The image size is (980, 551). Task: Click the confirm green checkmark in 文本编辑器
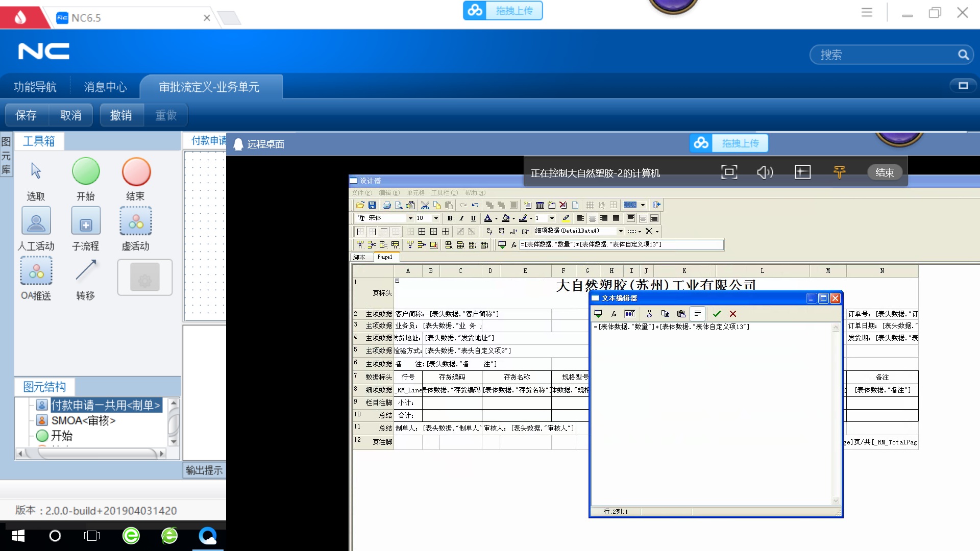click(x=717, y=314)
